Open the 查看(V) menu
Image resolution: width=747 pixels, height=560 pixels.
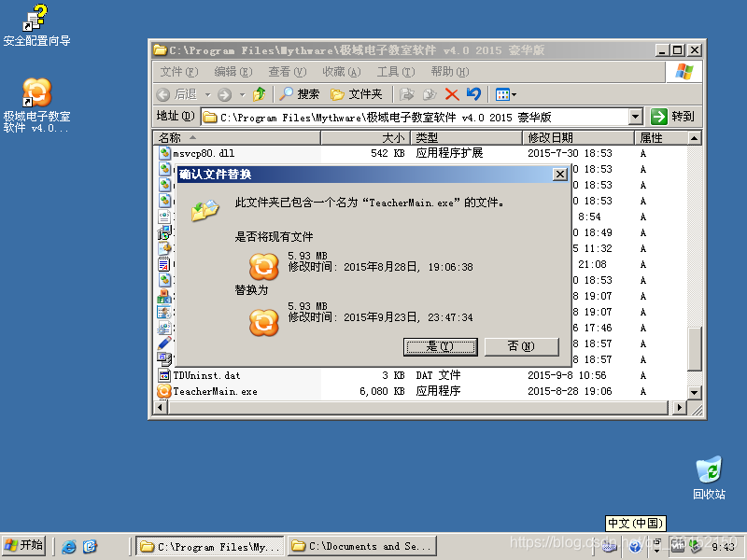(x=288, y=72)
